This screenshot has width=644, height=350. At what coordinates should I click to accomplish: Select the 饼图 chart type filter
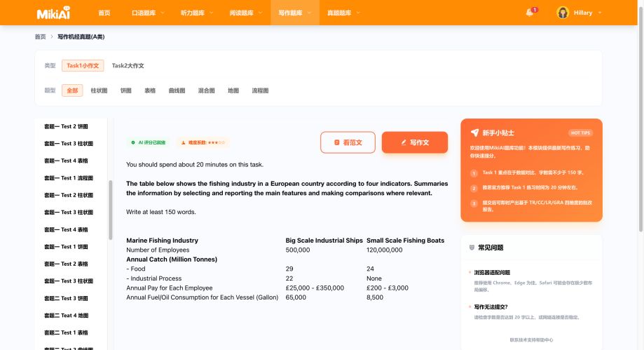pyautogui.click(x=125, y=90)
